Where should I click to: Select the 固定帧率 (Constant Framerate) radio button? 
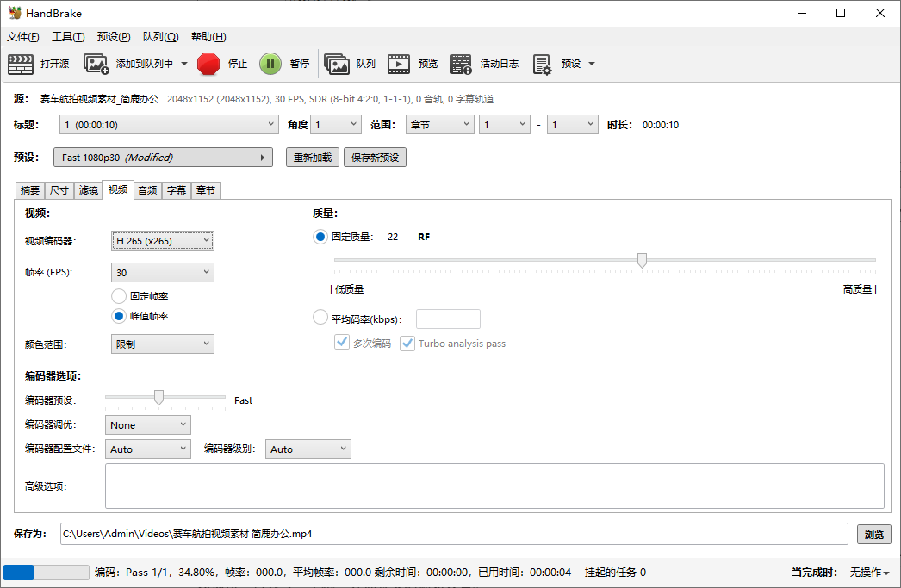click(x=119, y=295)
